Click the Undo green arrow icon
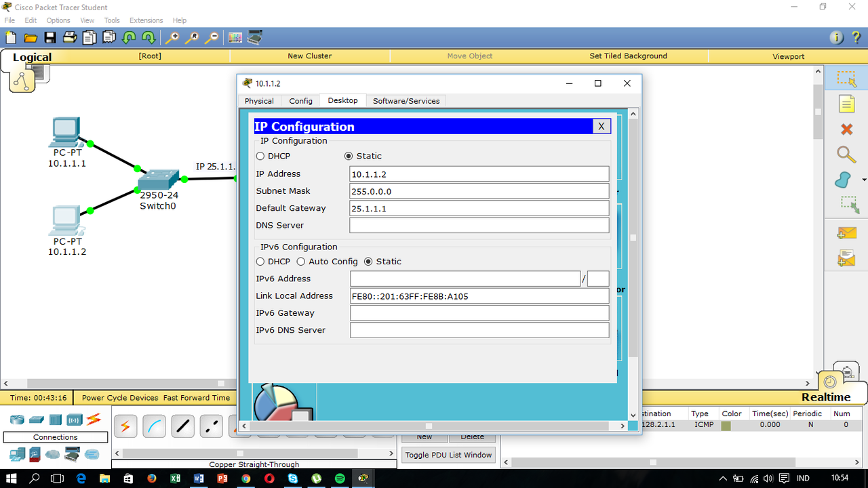 tap(129, 38)
